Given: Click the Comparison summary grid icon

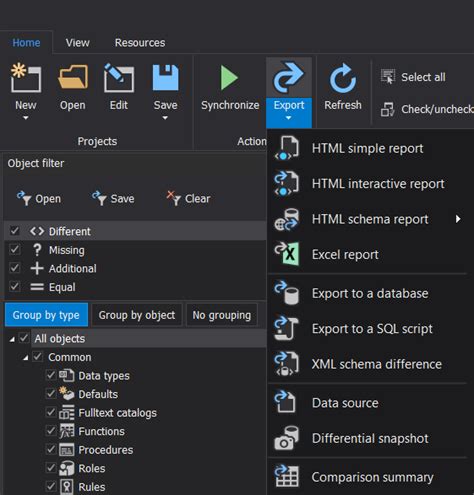Looking at the screenshot, I should tap(286, 476).
